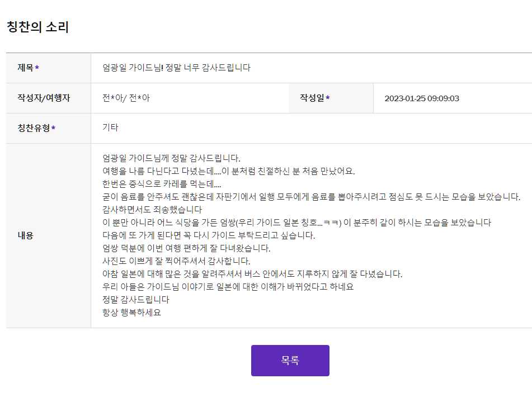Image resolution: width=532 pixels, height=402 pixels.
Task: Select the date 2023-01-25 09:09:03
Action: tap(422, 98)
